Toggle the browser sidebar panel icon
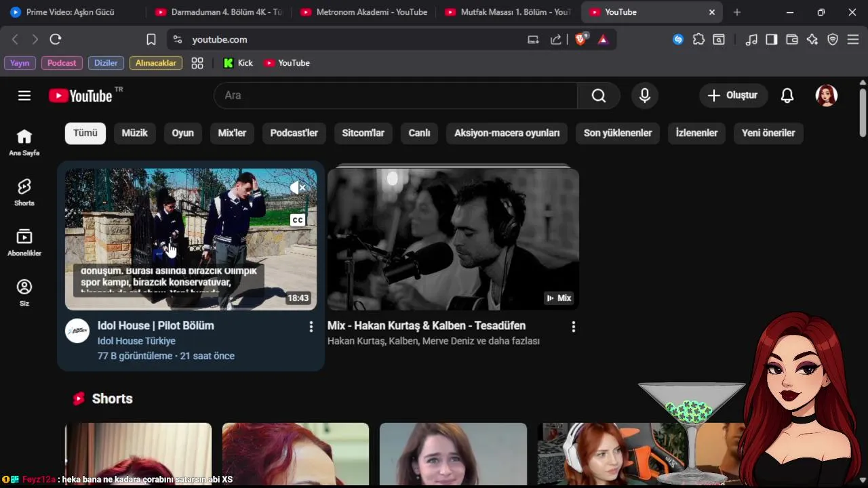The image size is (868, 488). coord(771,39)
